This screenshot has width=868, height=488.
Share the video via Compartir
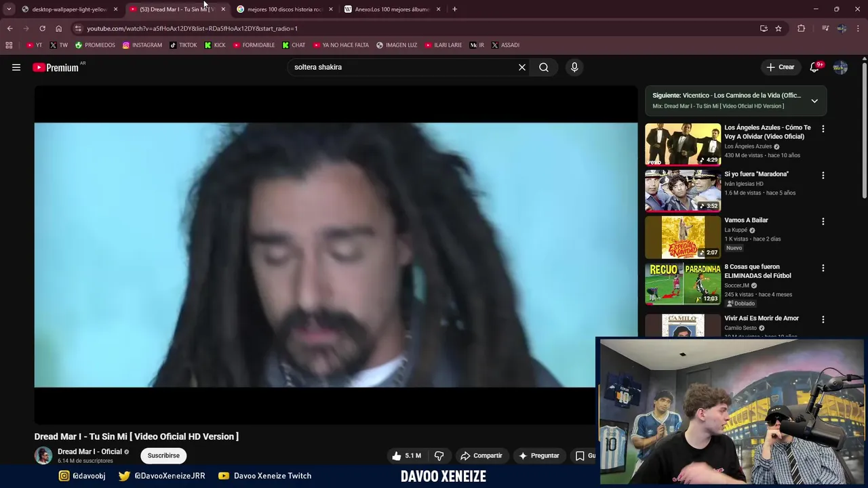tap(481, 455)
